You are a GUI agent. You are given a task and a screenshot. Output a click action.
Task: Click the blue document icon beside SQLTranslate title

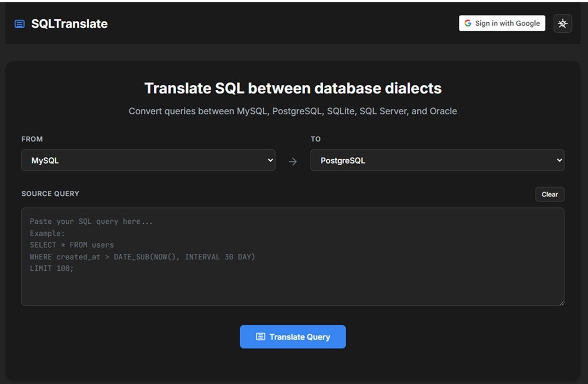point(19,24)
